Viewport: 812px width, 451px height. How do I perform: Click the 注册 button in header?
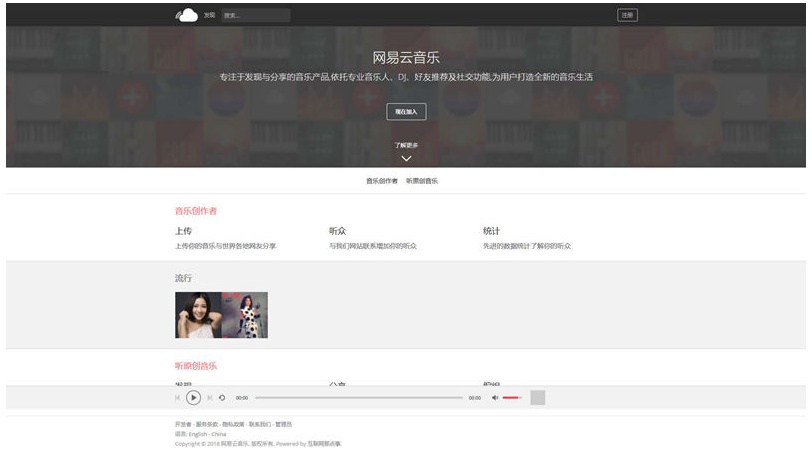627,15
